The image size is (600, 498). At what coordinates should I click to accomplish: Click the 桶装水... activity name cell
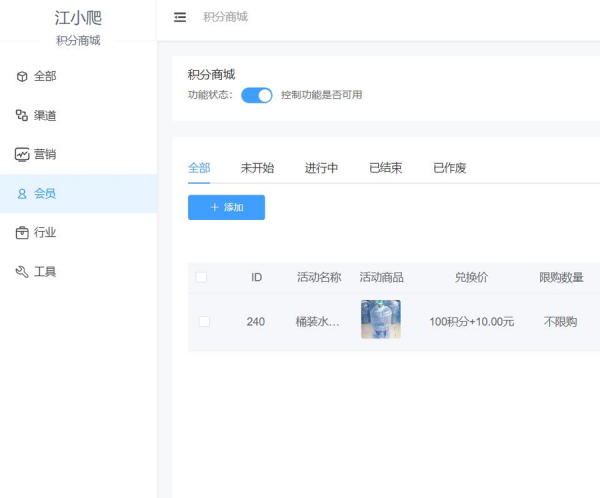tap(317, 322)
